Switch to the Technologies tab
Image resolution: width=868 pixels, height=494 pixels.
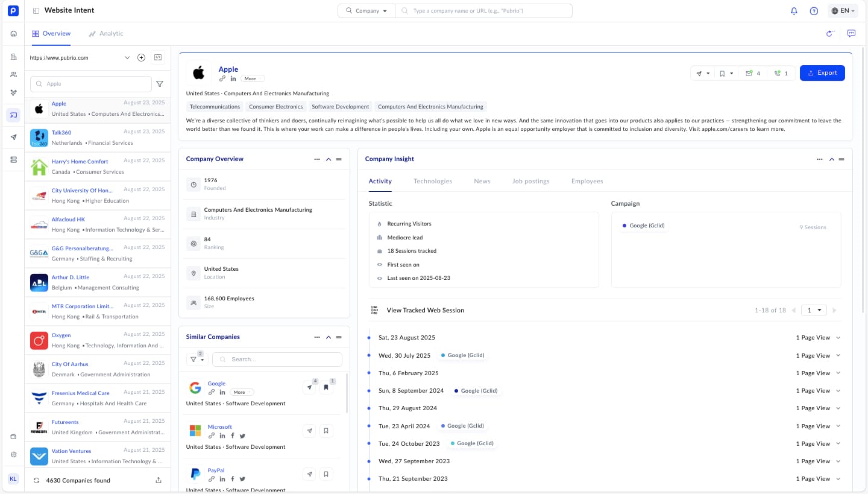pos(432,181)
